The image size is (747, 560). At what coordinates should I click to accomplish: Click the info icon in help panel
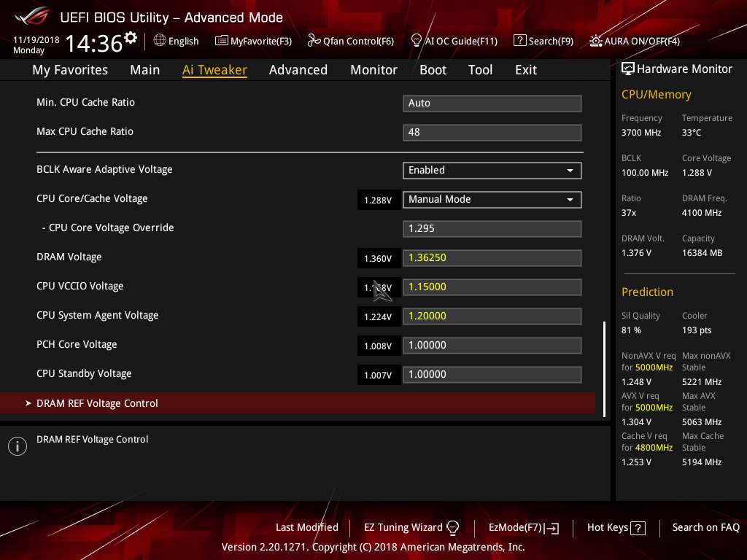pos(18,446)
